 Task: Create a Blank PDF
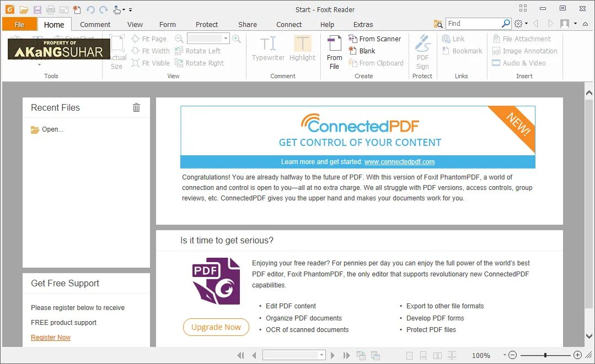click(x=362, y=51)
